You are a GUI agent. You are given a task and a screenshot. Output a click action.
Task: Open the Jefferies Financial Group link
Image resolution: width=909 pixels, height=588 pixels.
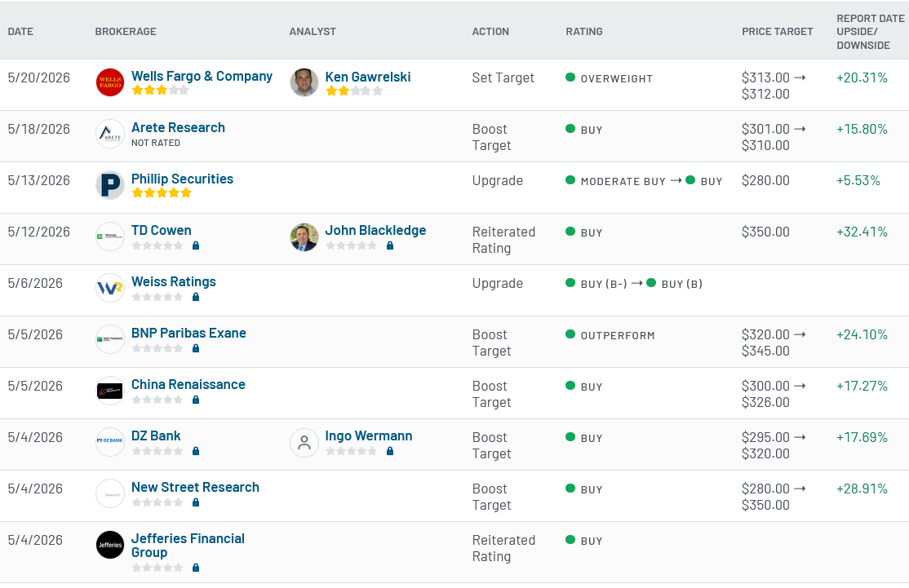click(x=188, y=546)
